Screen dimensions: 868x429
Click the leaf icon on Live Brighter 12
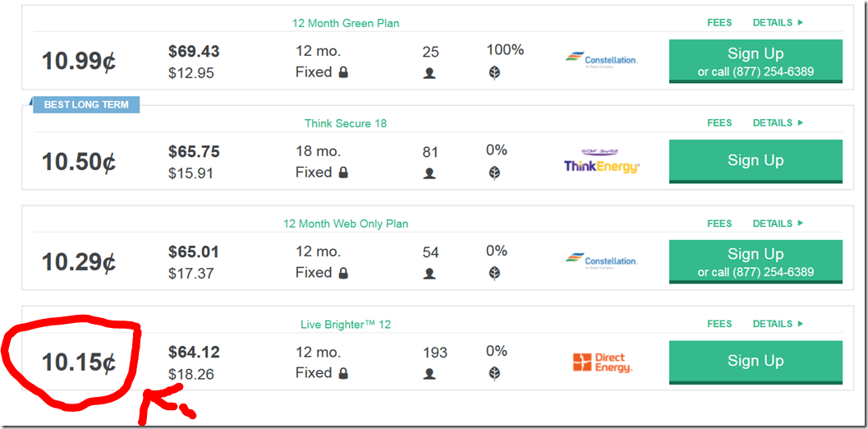point(495,373)
